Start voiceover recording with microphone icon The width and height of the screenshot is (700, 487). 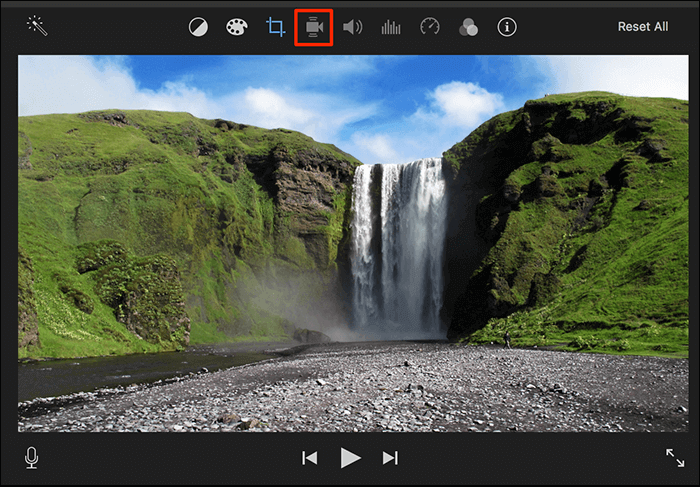tap(32, 458)
